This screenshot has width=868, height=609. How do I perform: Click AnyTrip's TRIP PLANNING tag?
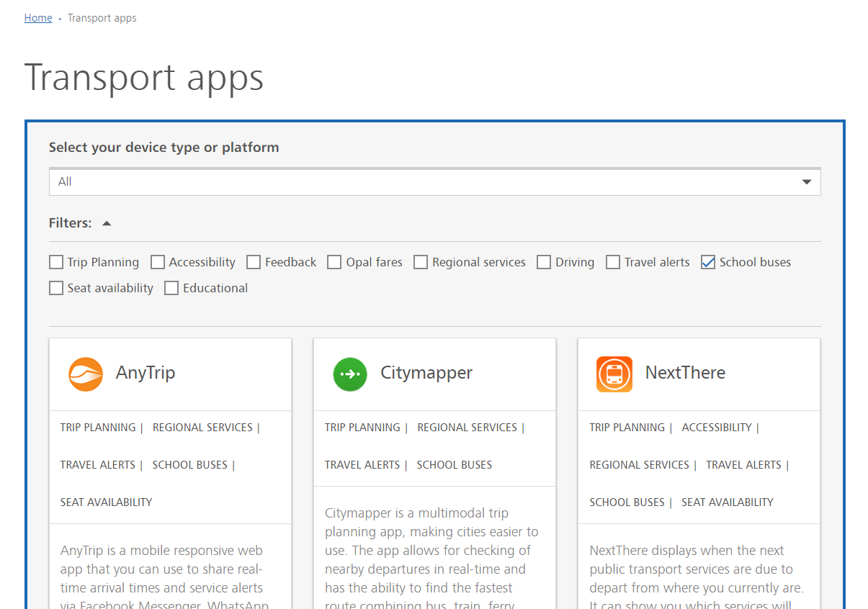pyautogui.click(x=98, y=428)
